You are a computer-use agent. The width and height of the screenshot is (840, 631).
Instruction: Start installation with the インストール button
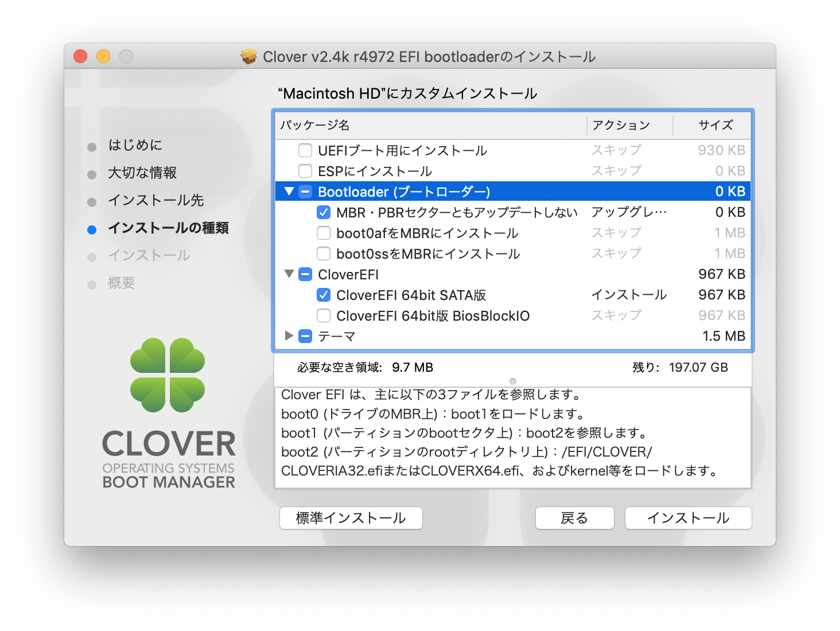click(x=688, y=518)
